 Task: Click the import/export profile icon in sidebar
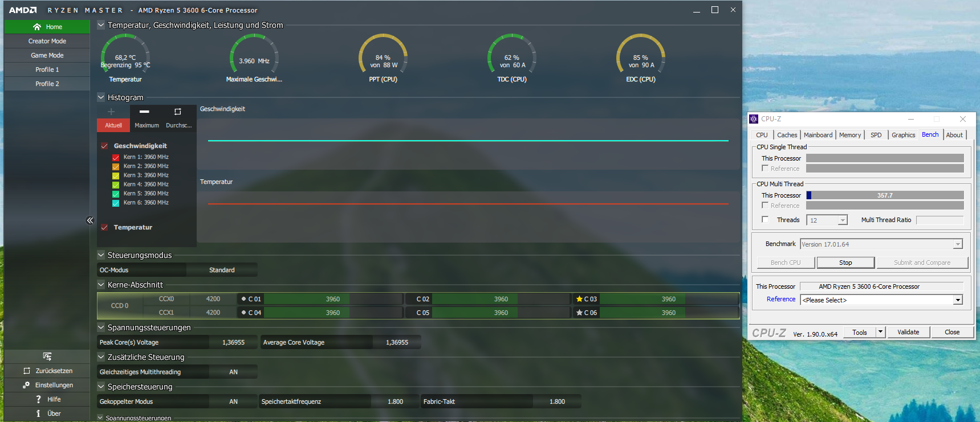[x=47, y=357]
